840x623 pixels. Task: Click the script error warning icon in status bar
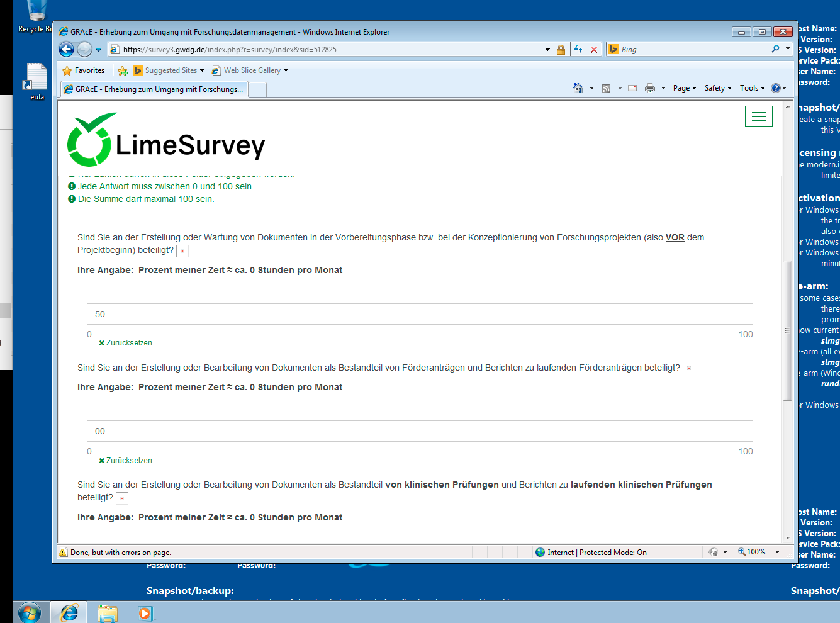63,553
